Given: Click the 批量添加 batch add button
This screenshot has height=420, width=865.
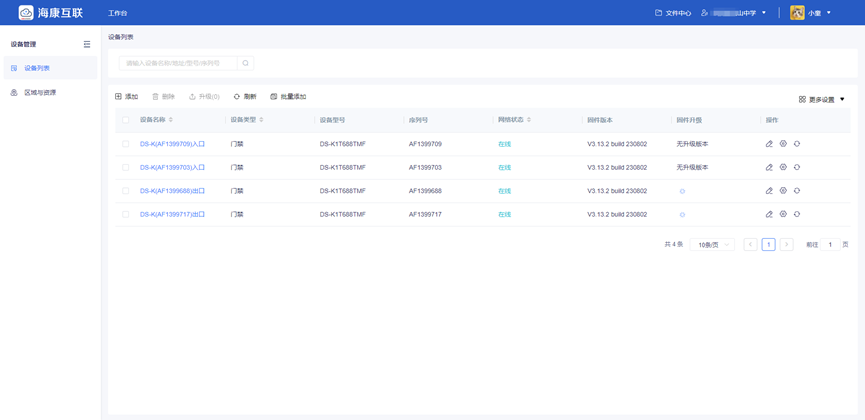Looking at the screenshot, I should [x=288, y=97].
